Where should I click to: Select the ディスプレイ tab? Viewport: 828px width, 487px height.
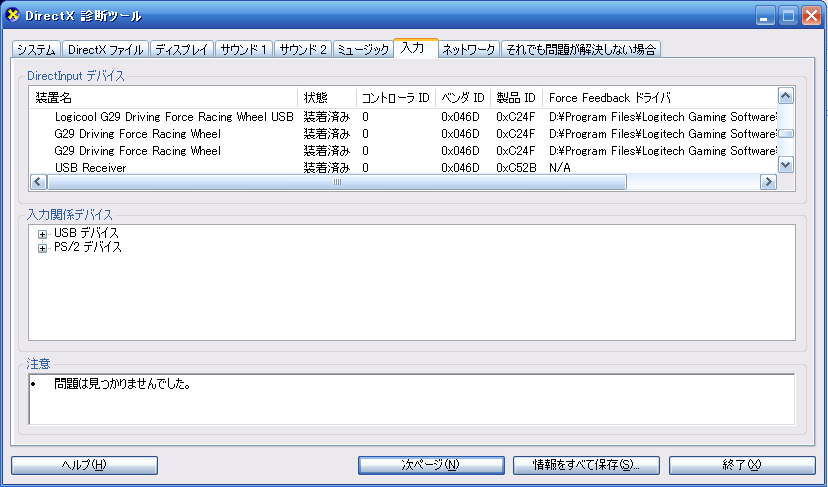click(x=180, y=49)
